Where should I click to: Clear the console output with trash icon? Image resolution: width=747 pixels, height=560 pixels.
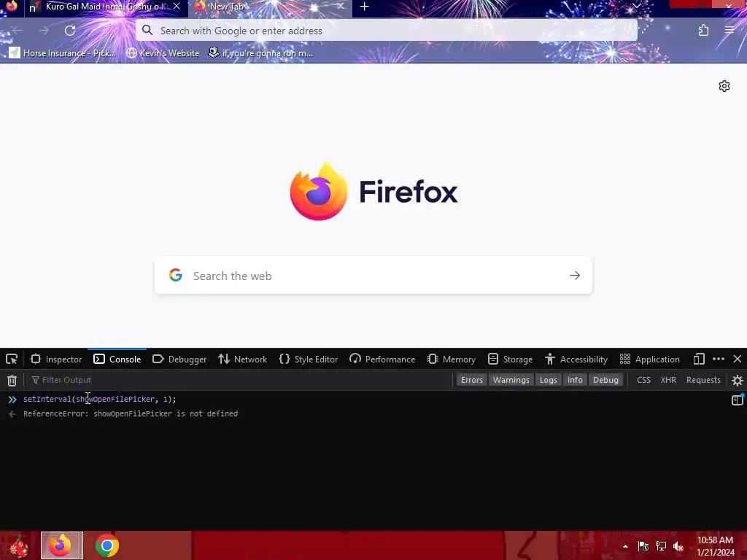pos(12,380)
